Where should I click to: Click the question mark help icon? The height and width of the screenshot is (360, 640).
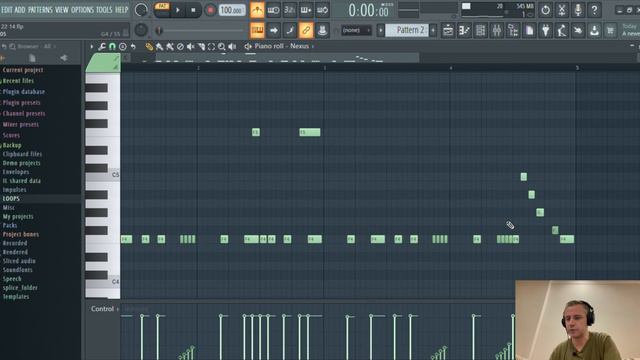[x=594, y=10]
